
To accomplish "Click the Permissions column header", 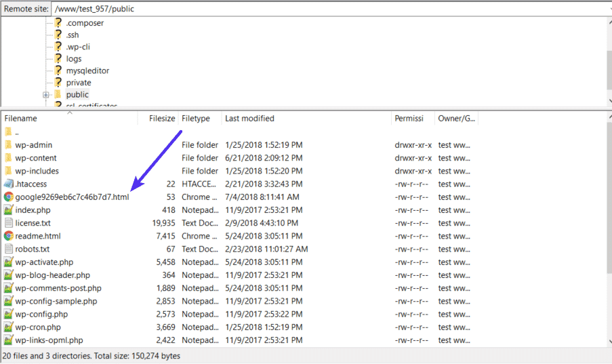I will (409, 119).
